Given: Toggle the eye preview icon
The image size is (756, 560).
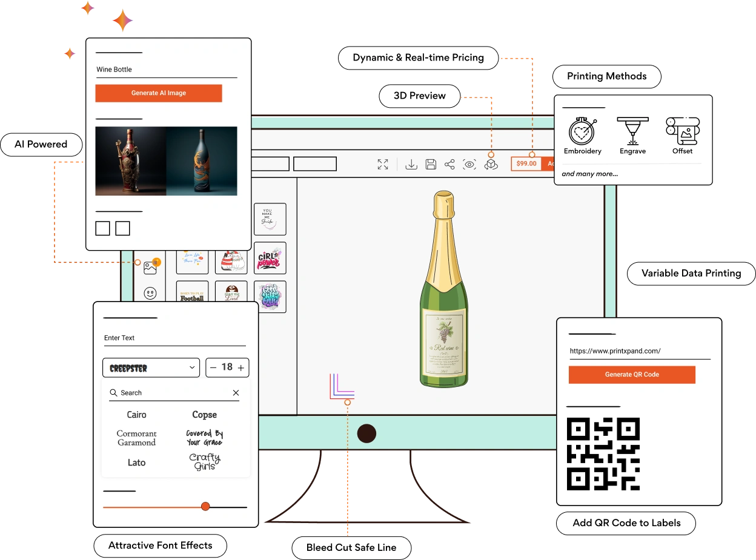Looking at the screenshot, I should coord(469,164).
